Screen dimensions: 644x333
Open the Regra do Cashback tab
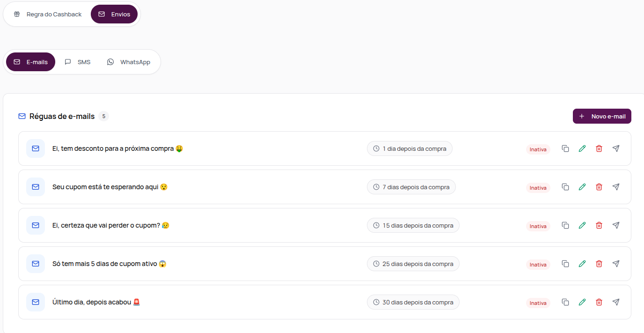point(47,14)
